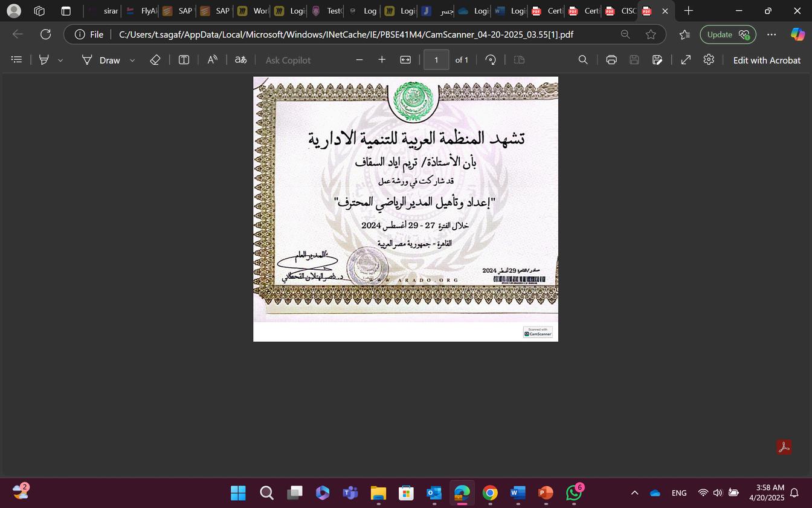This screenshot has height=508, width=812.
Task: Launch Microsoft Teams from the taskbar
Action: [x=350, y=493]
